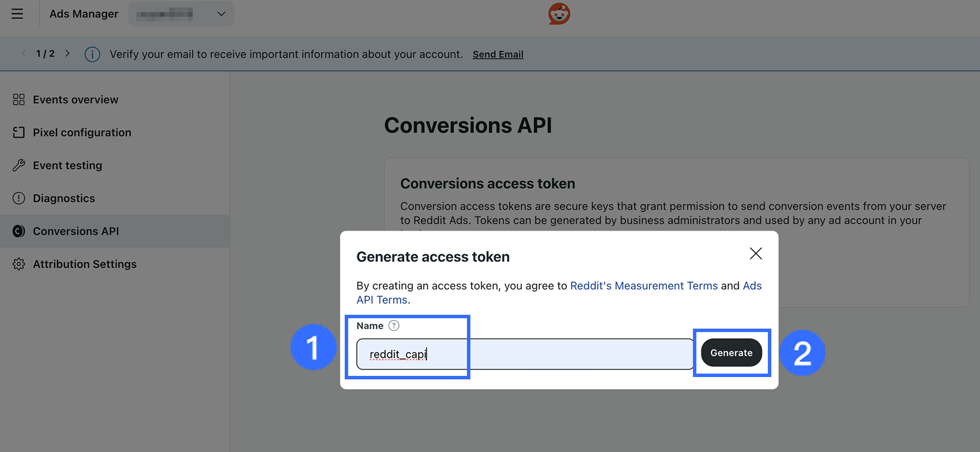Open the hamburger navigation menu

coord(17,14)
